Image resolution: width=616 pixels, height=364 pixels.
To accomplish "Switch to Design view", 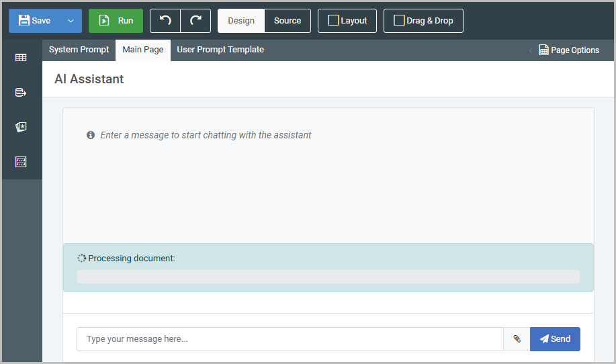I will click(241, 21).
